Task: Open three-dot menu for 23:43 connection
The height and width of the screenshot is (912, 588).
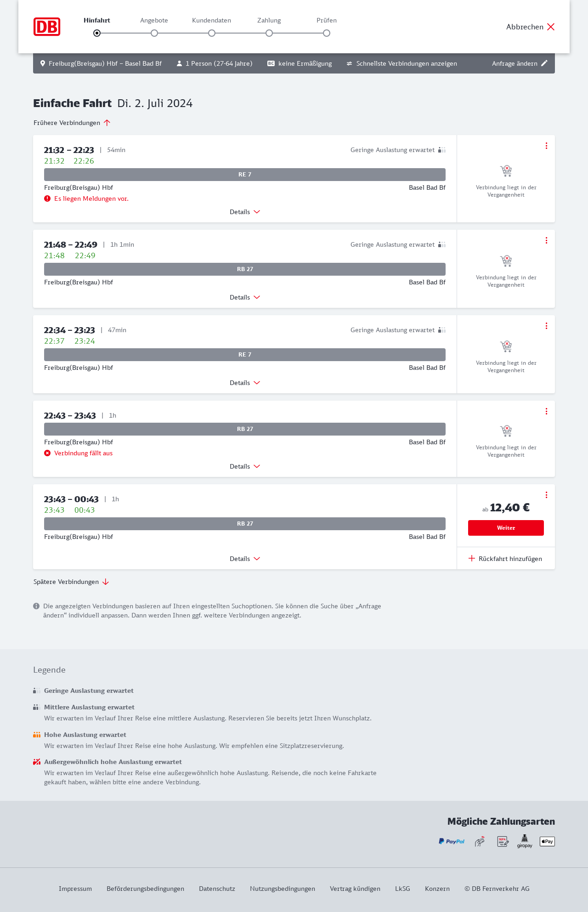Action: 546,495
